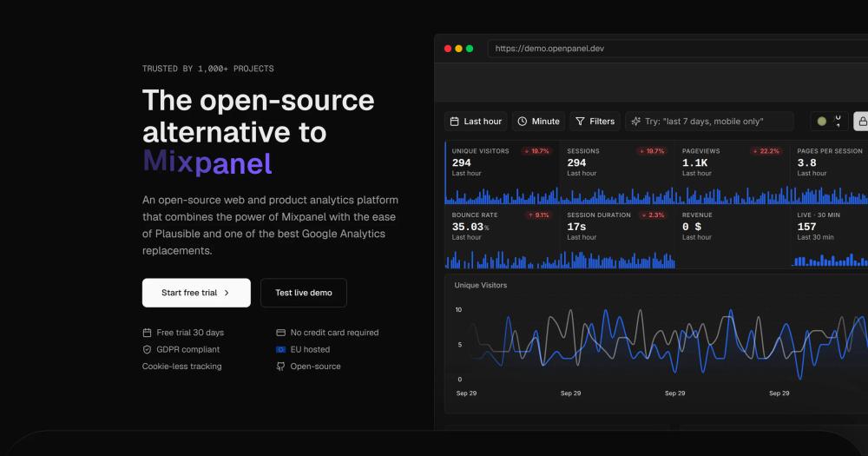Click the 19.7% change badge on Unique Visitors
Screen dimensions: 868x456
(536, 151)
